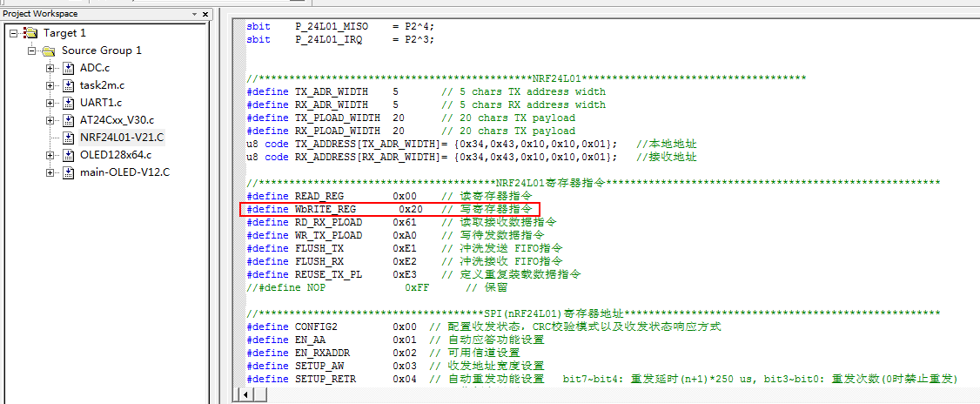Expand the UART1.c file node
Image resolution: width=980 pixels, height=404 pixels.
[50, 103]
